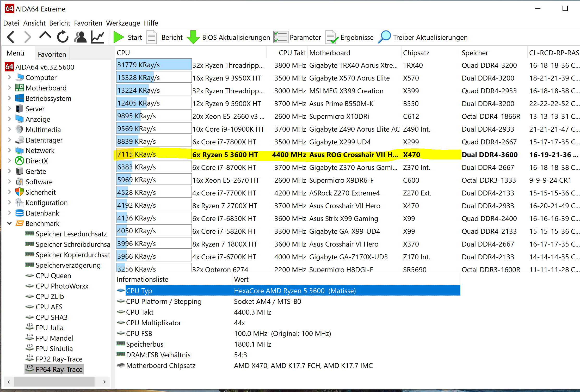Go forward with the right arrow icon

[x=27, y=37]
